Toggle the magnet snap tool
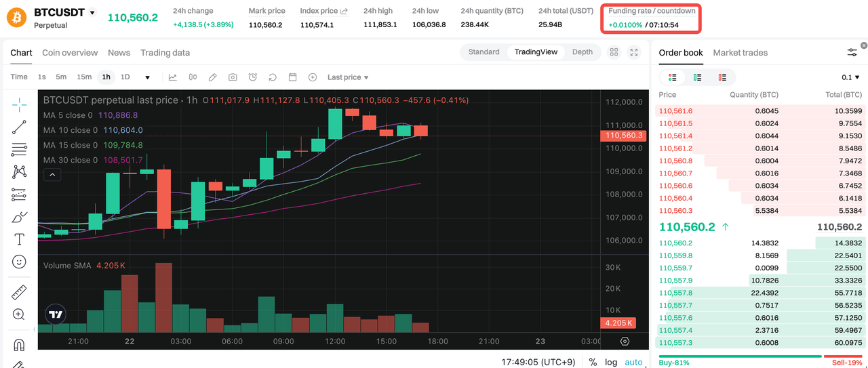The height and width of the screenshot is (368, 868). [x=19, y=344]
